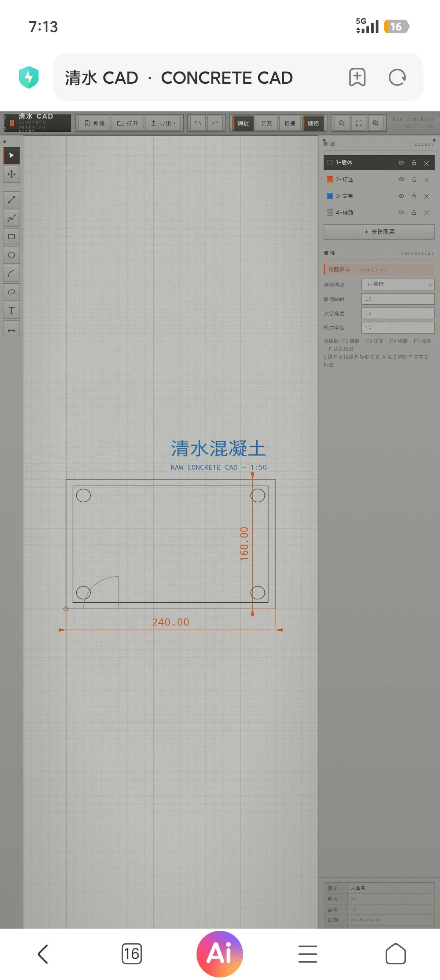This screenshot has height=980, width=440.
Task: Select the 3-文字 layer row
Action: [379, 196]
